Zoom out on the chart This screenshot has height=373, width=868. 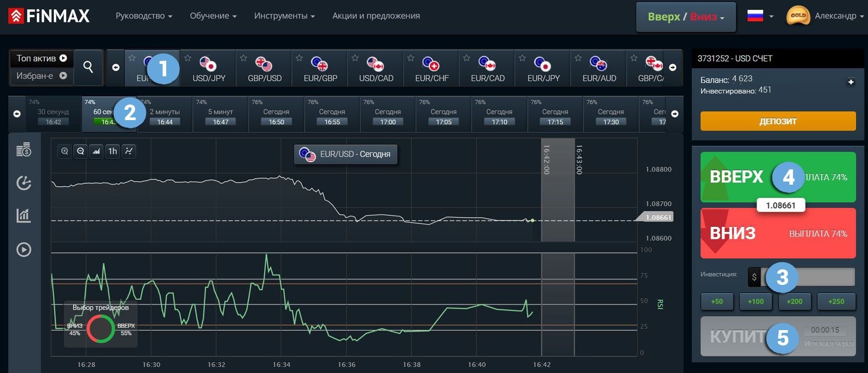point(80,151)
